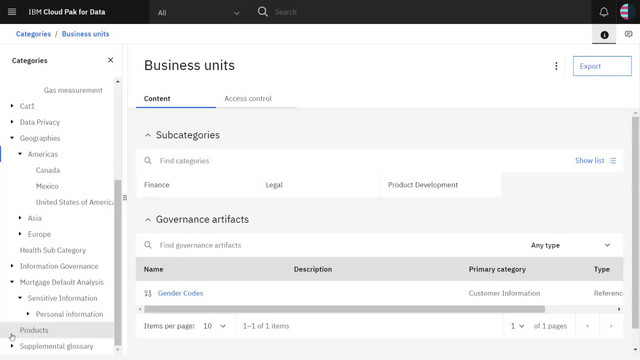This screenshot has height=360, width=640.
Task: Select Mexico in the category tree
Action: 47,186
